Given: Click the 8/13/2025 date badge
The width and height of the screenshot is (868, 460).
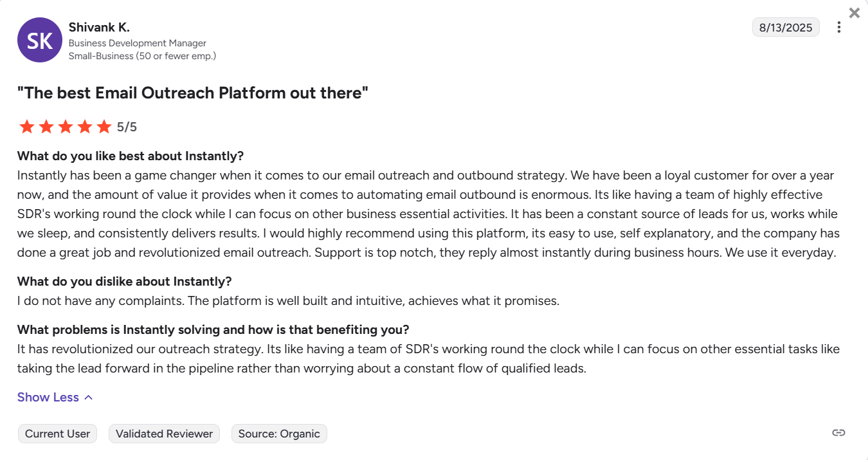Looking at the screenshot, I should tap(786, 27).
